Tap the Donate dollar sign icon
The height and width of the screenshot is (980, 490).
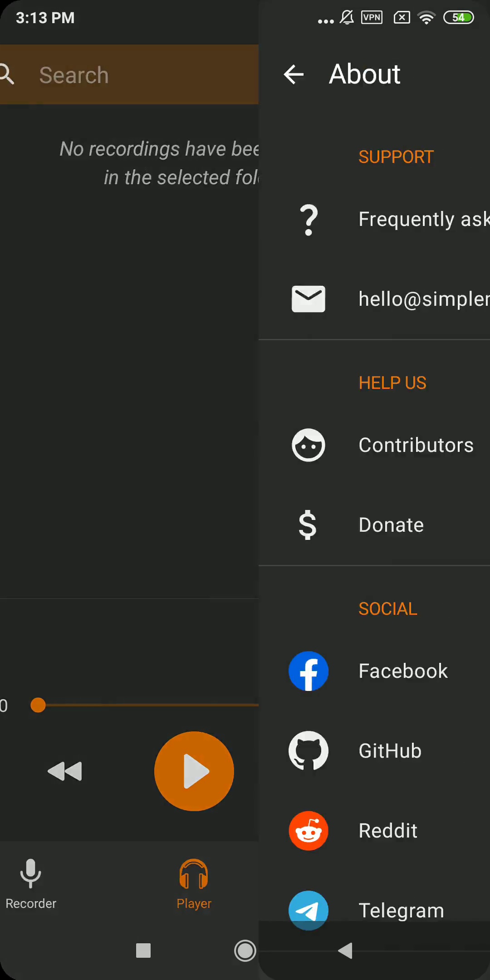pos(308,525)
